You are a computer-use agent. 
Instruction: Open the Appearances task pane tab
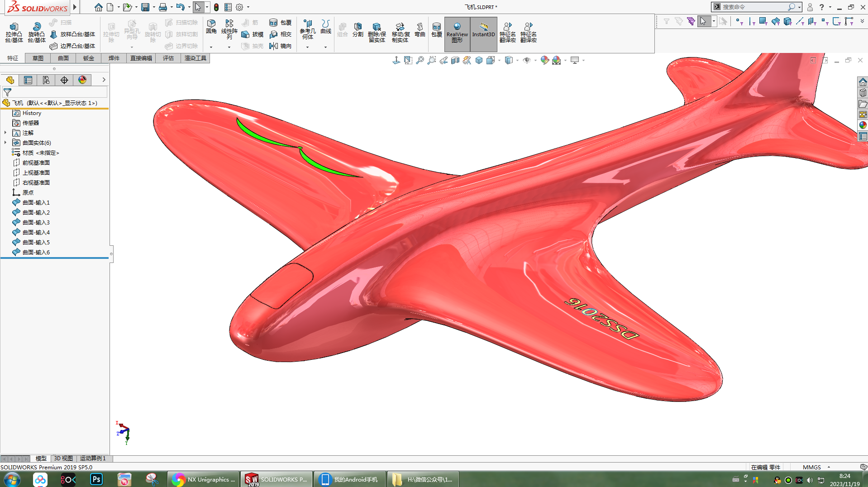click(x=863, y=125)
